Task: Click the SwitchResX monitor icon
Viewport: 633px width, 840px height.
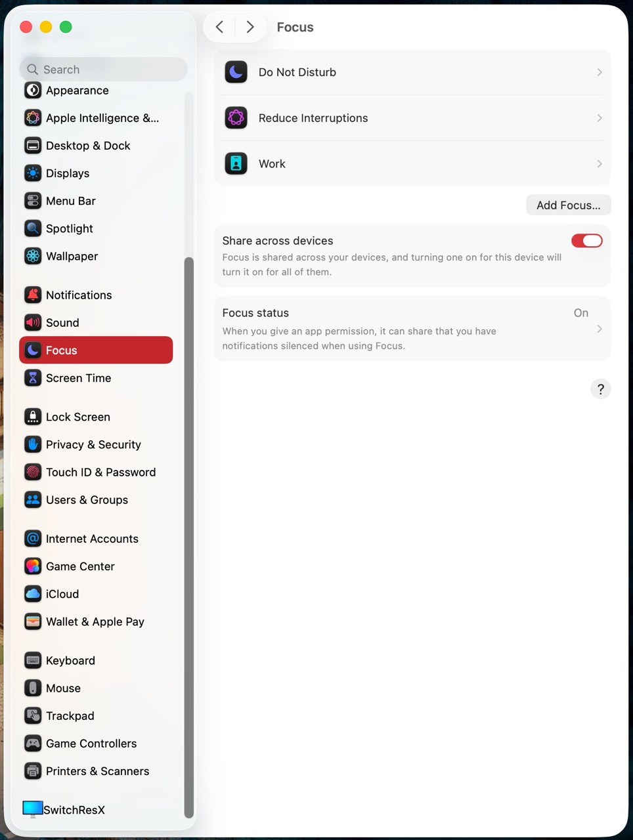Action: tap(33, 809)
